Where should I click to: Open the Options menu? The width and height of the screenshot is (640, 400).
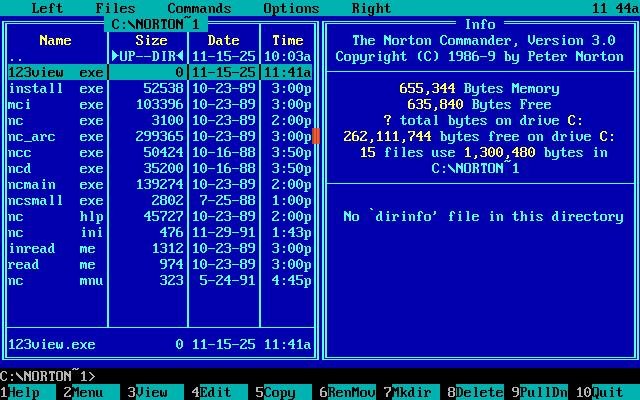[x=291, y=8]
